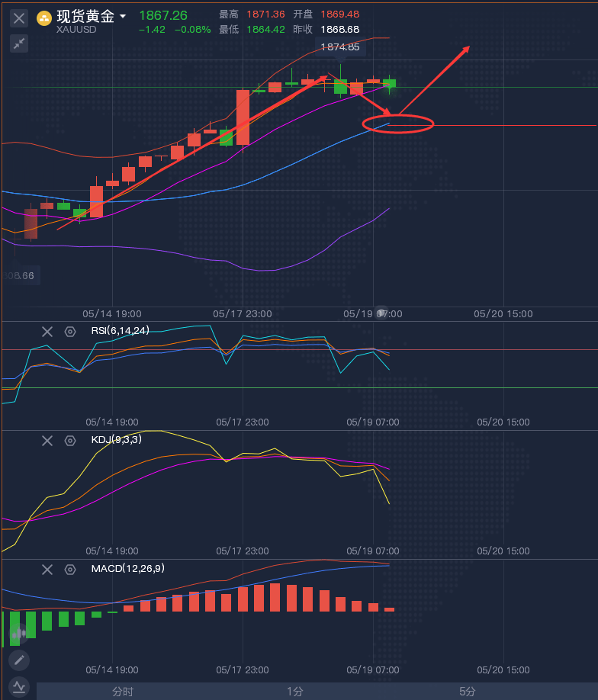Viewport: 598px width, 700px height.
Task: Remove the KDJ indicator panel
Action: tap(47, 441)
